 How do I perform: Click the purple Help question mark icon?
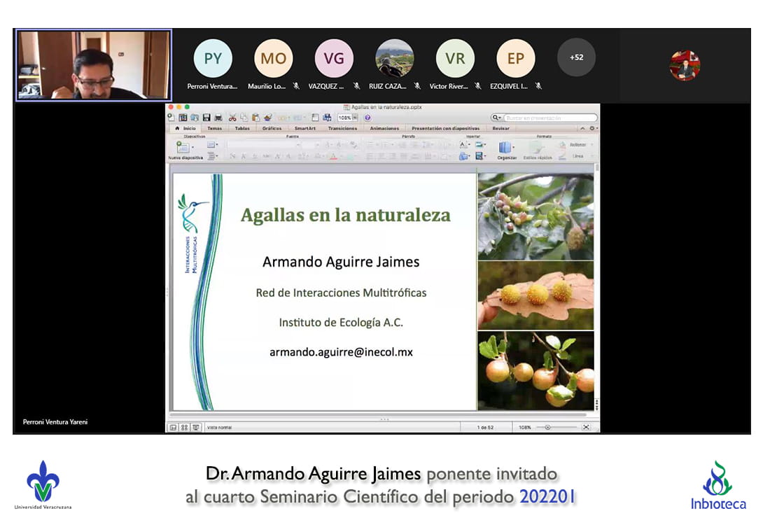point(367,118)
